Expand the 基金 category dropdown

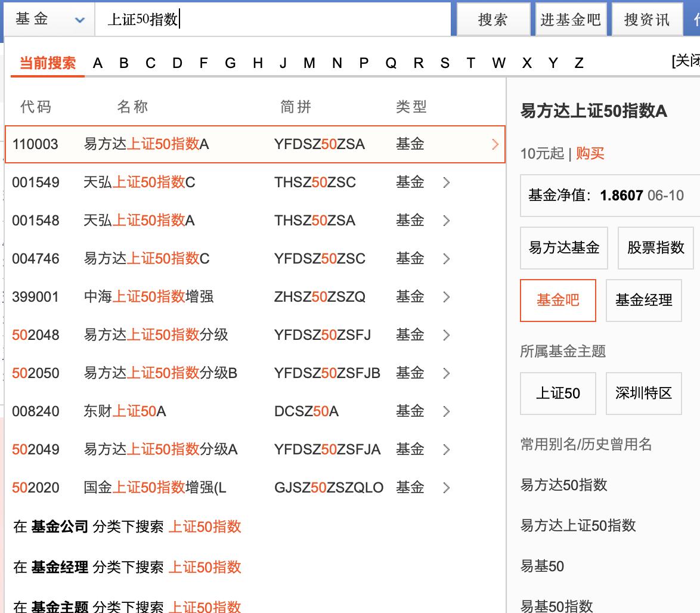tap(49, 18)
